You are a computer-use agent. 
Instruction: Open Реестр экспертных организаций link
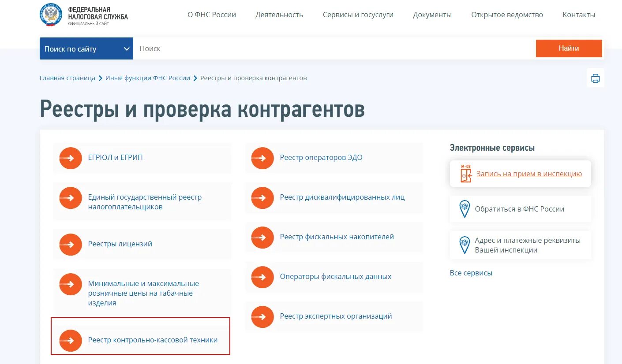pyautogui.click(x=336, y=316)
